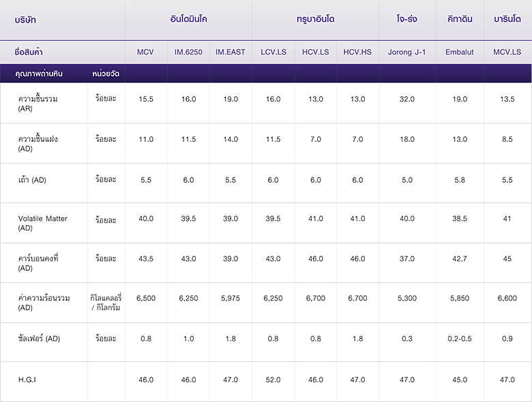Viewport: 532px width, 402px height.
Task: Click total moisture value 13.5 for MCV.LS
Action: [507, 99]
